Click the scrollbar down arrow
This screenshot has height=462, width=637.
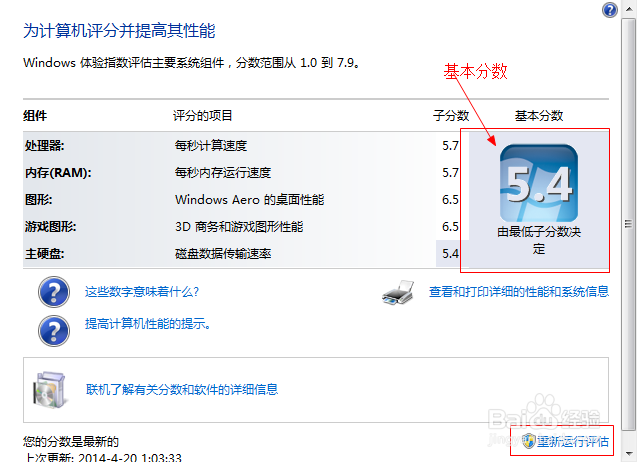628,453
